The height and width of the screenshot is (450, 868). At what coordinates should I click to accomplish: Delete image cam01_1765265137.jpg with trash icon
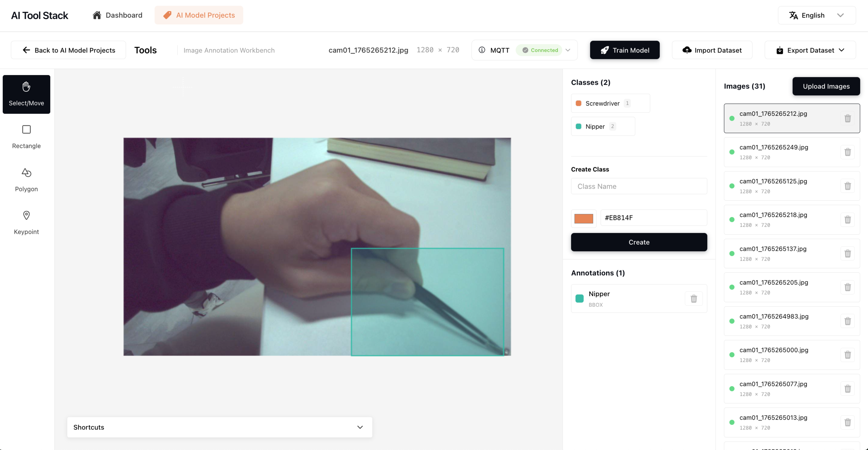coord(847,253)
